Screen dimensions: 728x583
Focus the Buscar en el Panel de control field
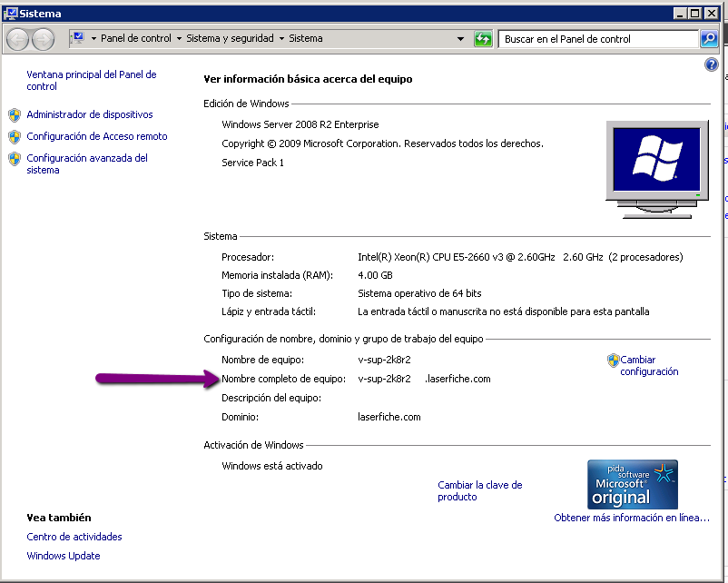point(598,39)
